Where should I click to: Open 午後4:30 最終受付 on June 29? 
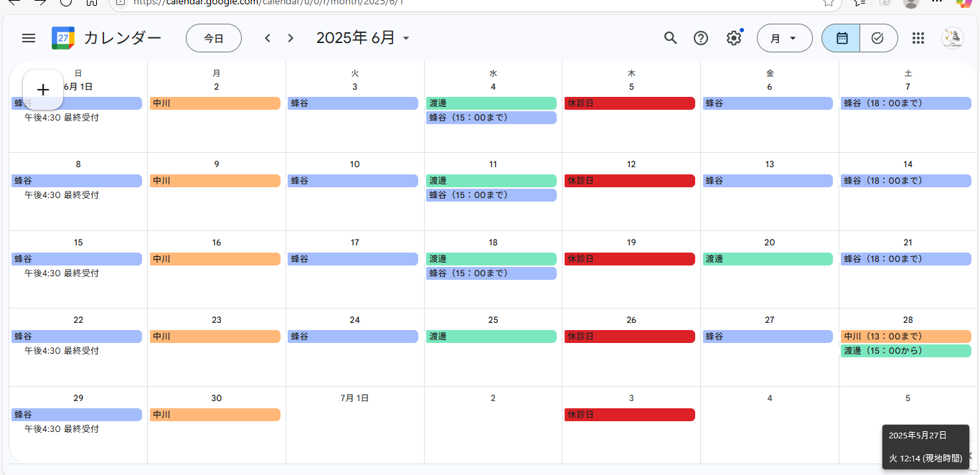coord(77,429)
